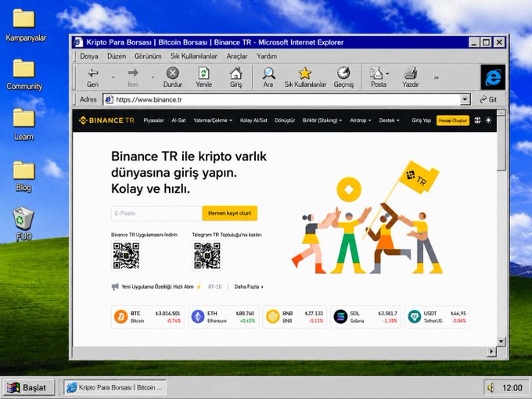Open the BTC Bitcoin price card
Viewport: 532px width, 399px height.
pos(148,317)
